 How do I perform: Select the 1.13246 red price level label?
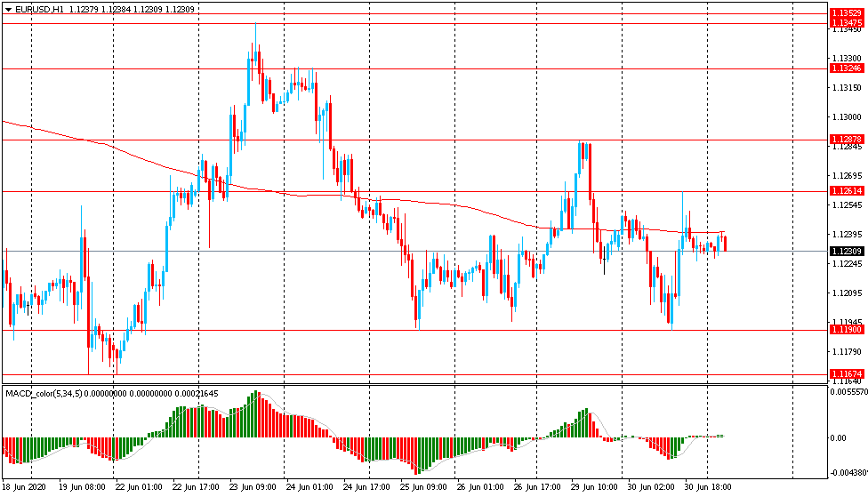847,68
